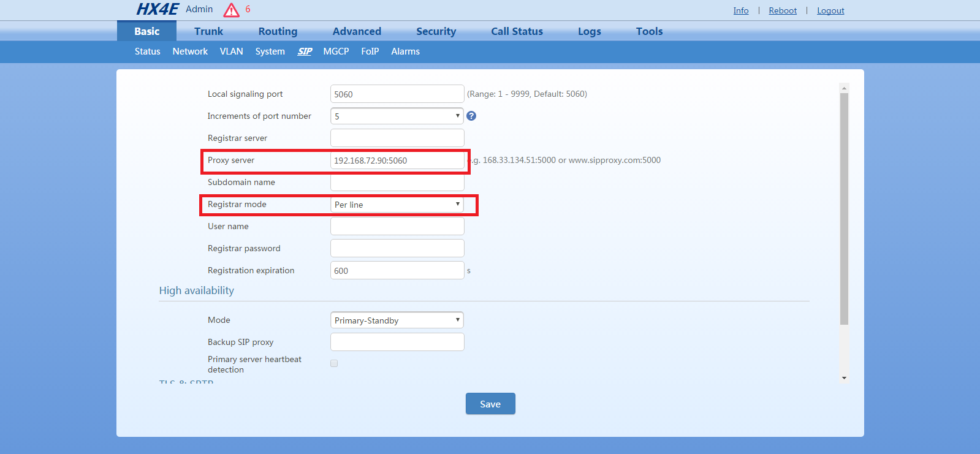Viewport: 980px width, 454px height.
Task: Click the scrollbar down arrow
Action: click(844, 377)
